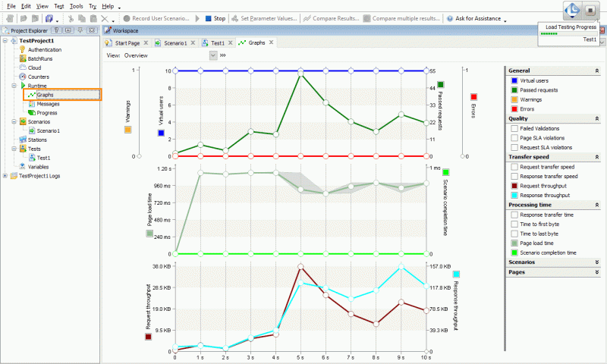The image size is (607, 364).
Task: Click the Project Explorer help icon
Action: [x=56, y=30]
